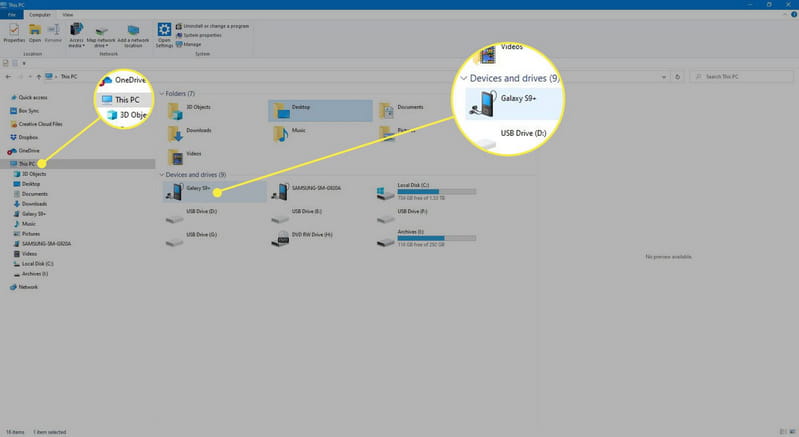
Task: Select OneDrive in navigation pane
Action: pos(23,151)
